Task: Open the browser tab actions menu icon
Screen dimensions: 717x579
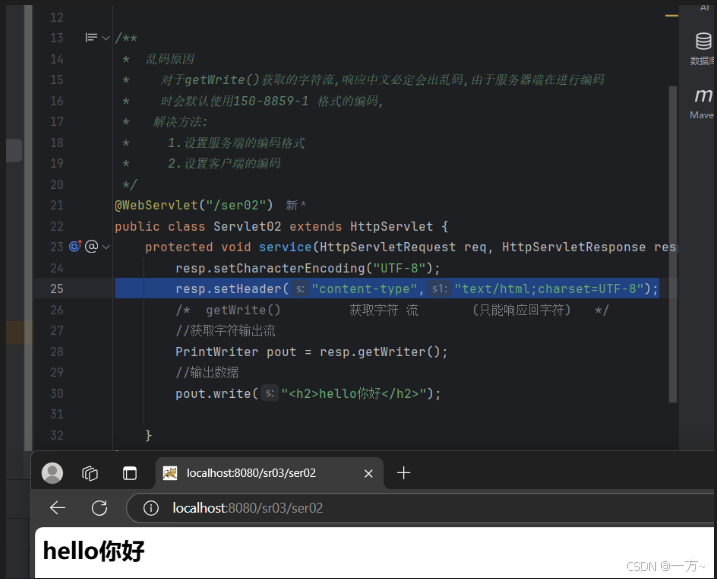Action: point(130,473)
